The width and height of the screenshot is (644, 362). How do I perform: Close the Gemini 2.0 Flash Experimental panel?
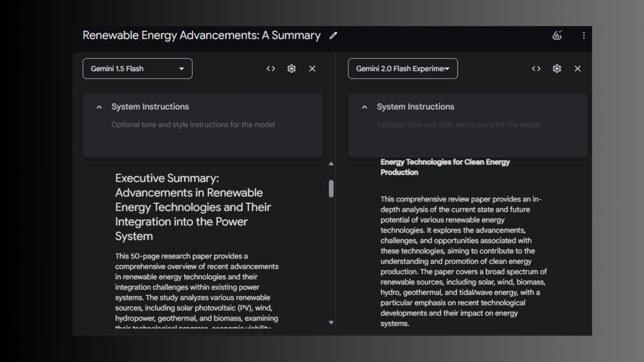tap(578, 69)
